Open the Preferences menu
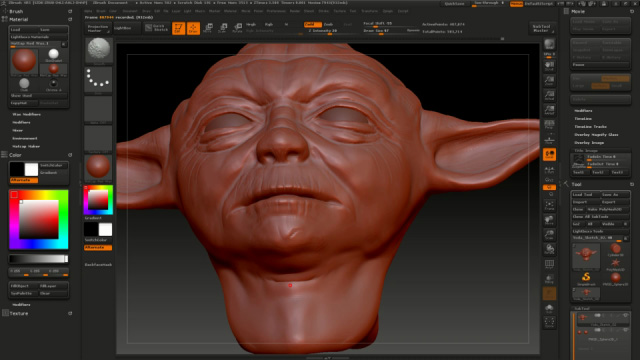Viewport: 640px width, 360px height. point(276,11)
